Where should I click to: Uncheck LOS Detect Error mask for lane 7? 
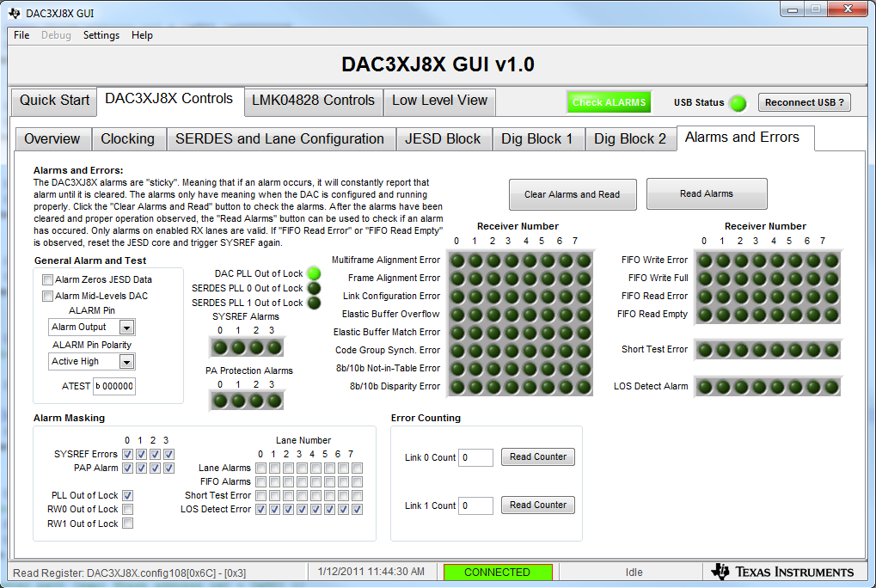[x=357, y=509]
